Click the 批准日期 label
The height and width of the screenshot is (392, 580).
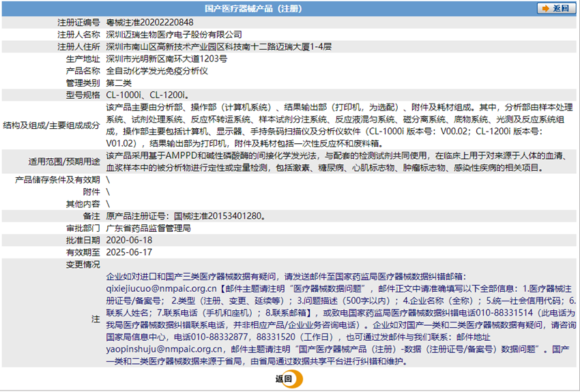83,240
